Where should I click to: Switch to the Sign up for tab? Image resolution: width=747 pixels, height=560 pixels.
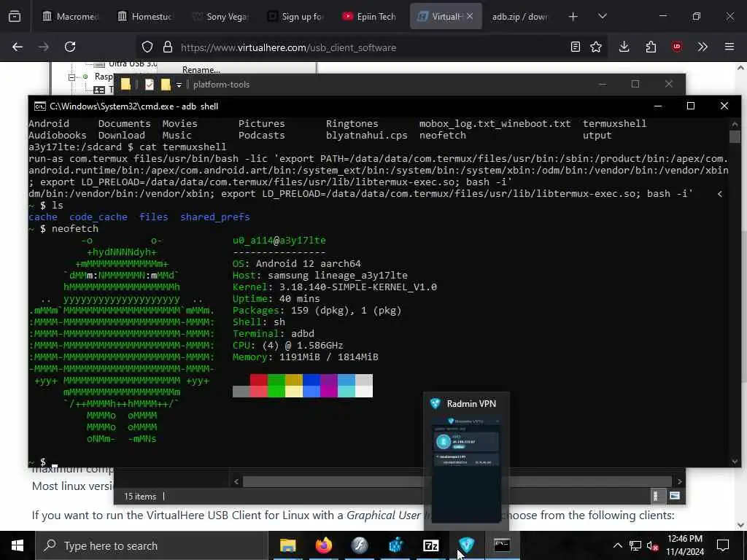(x=295, y=17)
